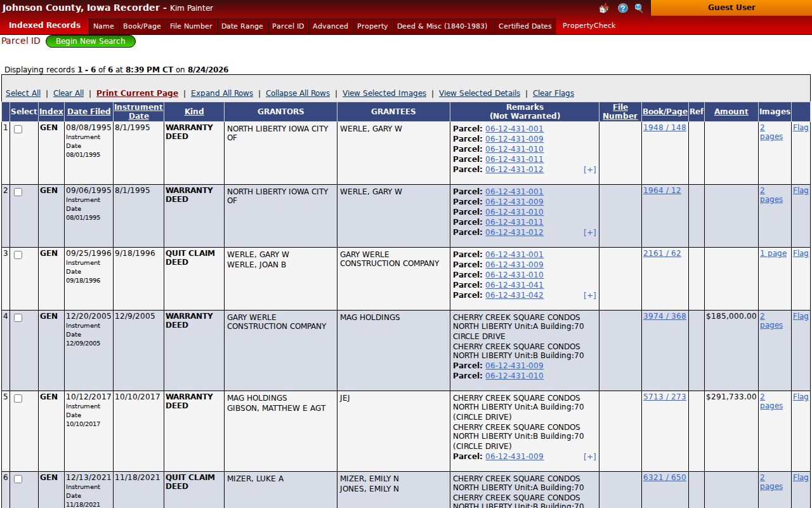
Task: Open Book/Page 3974 / 368
Action: (x=665, y=316)
